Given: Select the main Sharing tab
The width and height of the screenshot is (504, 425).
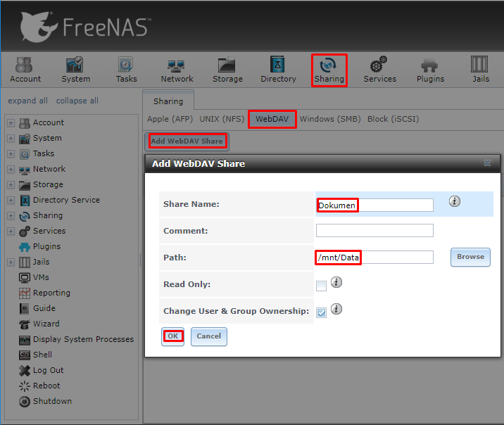Looking at the screenshot, I should pos(168,101).
